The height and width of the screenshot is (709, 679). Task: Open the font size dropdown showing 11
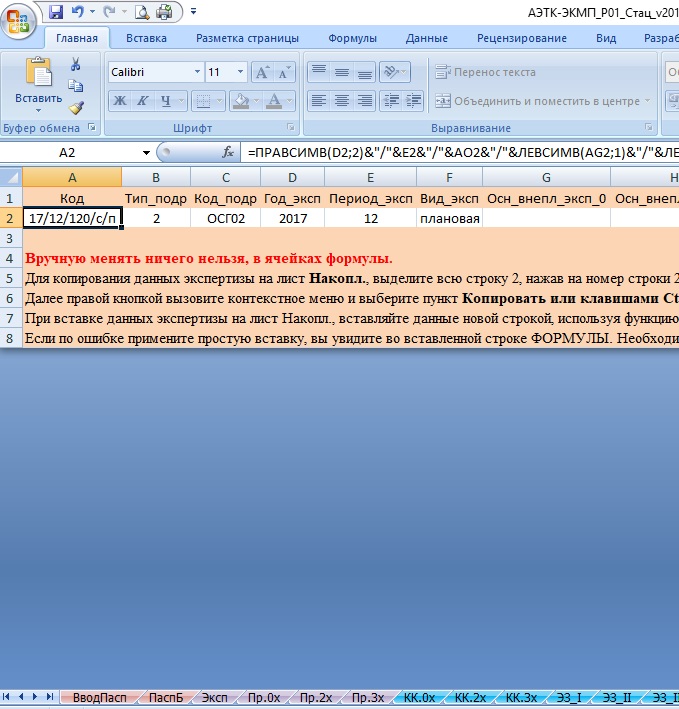click(241, 73)
